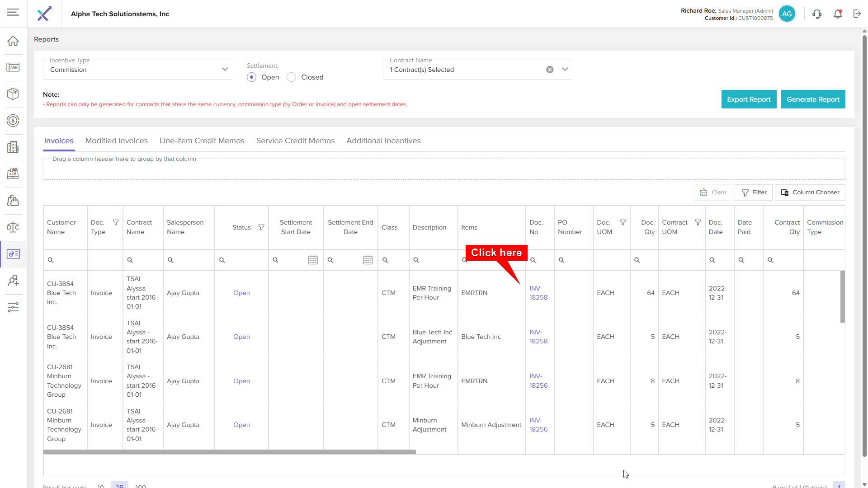Select the Closed settlement radio button
This screenshot has height=488, width=868.
pos(292,77)
